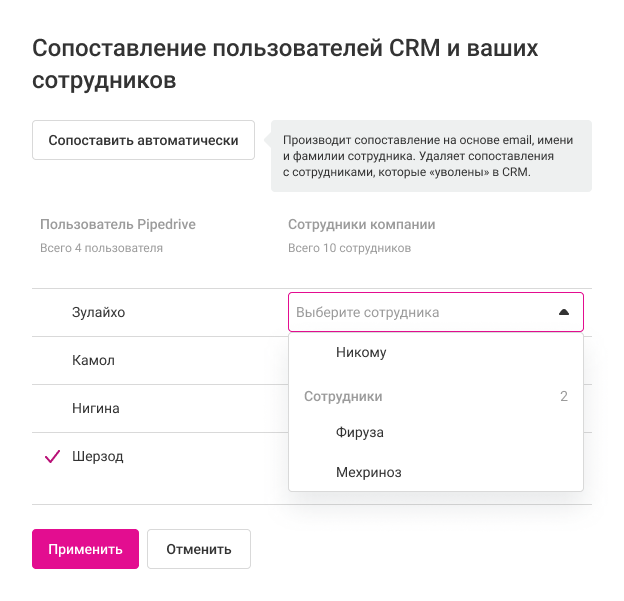This screenshot has height=601, width=624.
Task: Click the Сотрудники group header in the list
Action: tap(343, 396)
